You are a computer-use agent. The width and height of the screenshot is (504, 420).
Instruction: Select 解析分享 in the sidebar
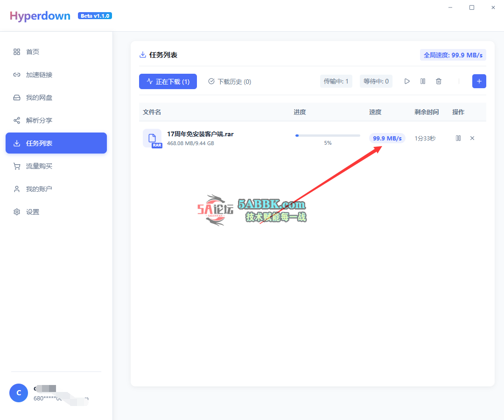click(39, 120)
